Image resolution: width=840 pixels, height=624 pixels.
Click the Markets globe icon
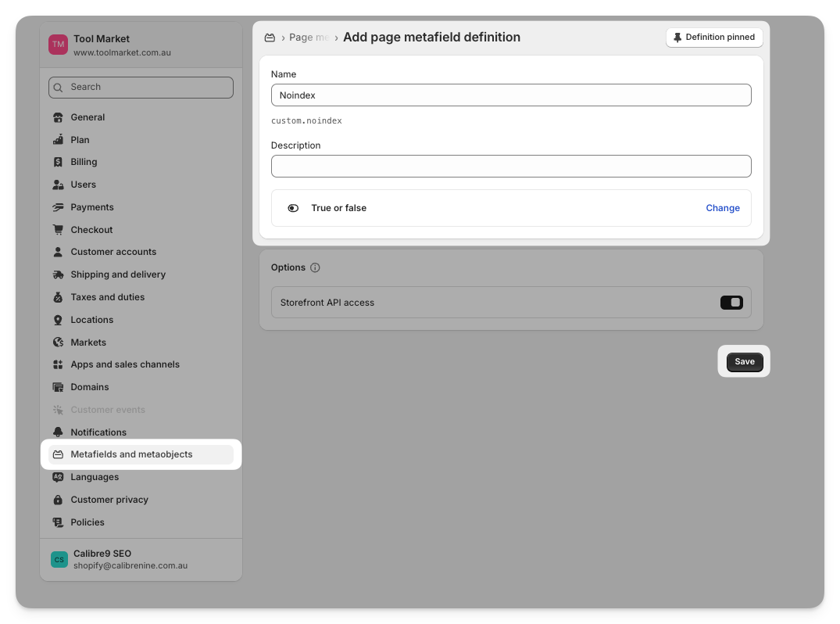[x=58, y=342]
